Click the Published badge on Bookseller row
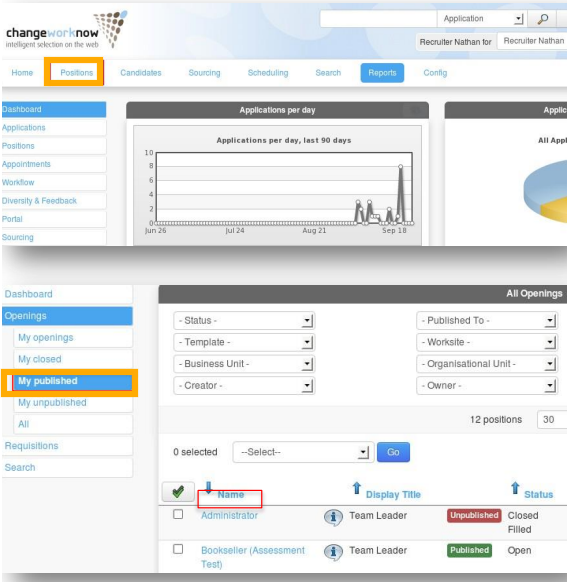This screenshot has height=582, width=567. click(x=469, y=550)
